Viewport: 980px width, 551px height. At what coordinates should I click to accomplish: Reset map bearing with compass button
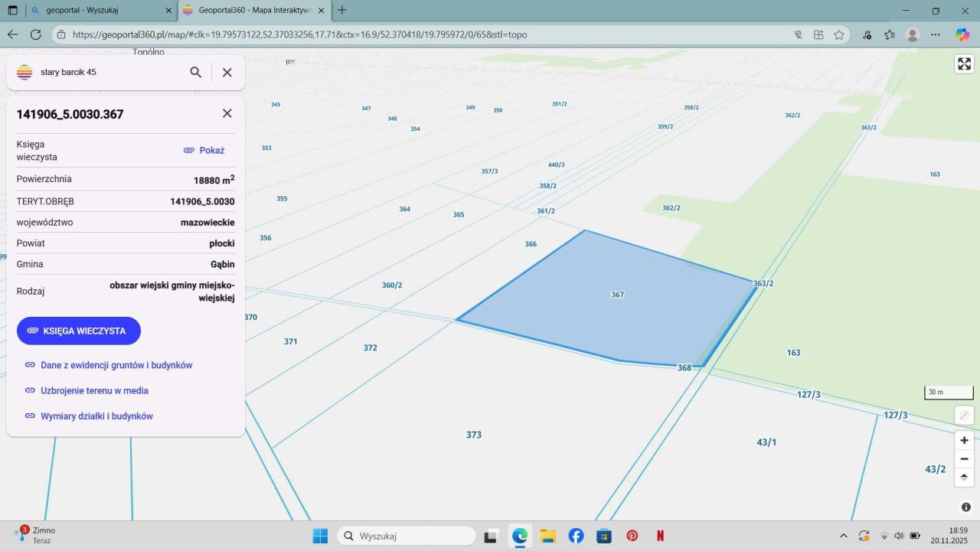click(x=964, y=477)
